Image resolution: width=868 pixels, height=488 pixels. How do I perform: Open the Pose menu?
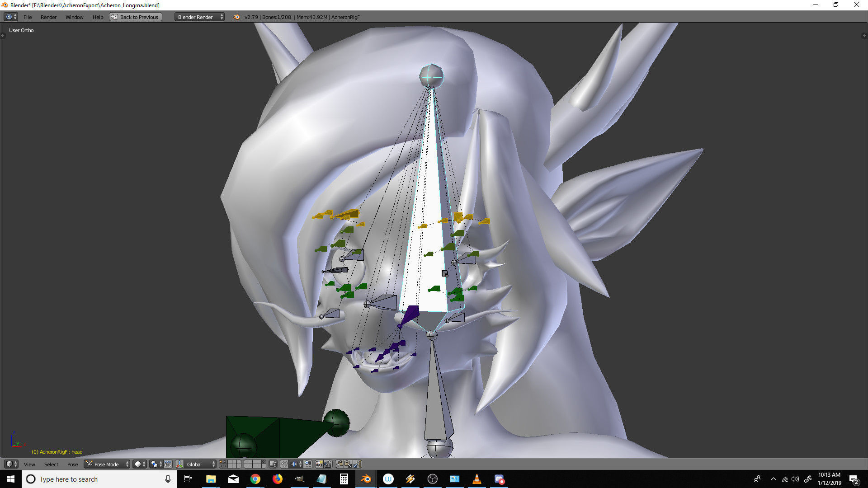click(72, 465)
